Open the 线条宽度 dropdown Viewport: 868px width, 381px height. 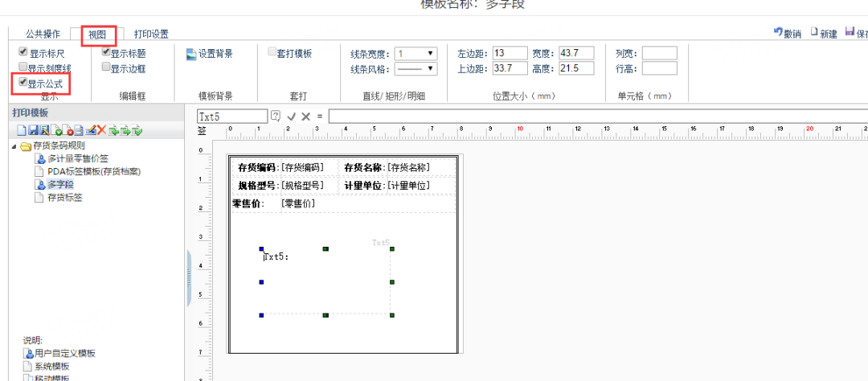[x=416, y=54]
